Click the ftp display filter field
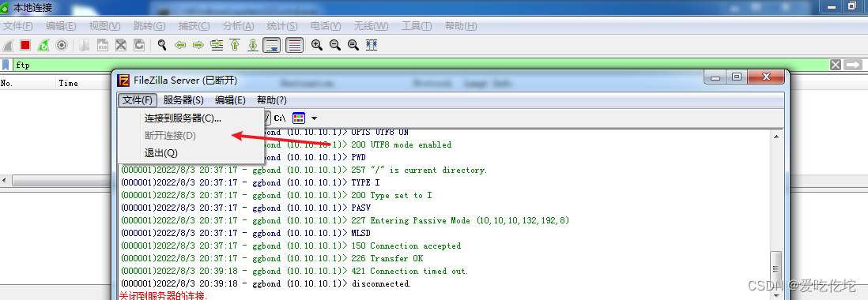Screen dimensions: 868x300 pos(420,65)
